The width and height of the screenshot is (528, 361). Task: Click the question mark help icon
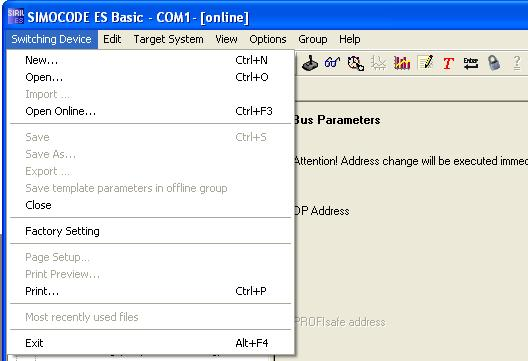coord(517,63)
